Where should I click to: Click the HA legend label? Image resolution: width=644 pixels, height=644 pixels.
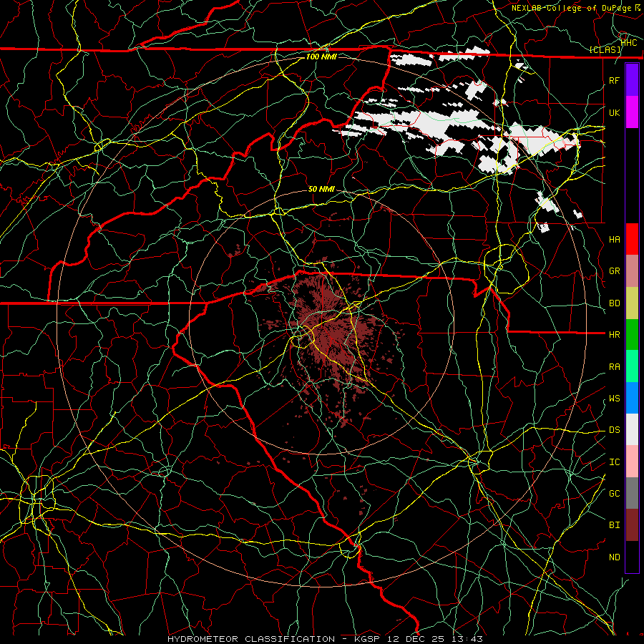(x=614, y=240)
